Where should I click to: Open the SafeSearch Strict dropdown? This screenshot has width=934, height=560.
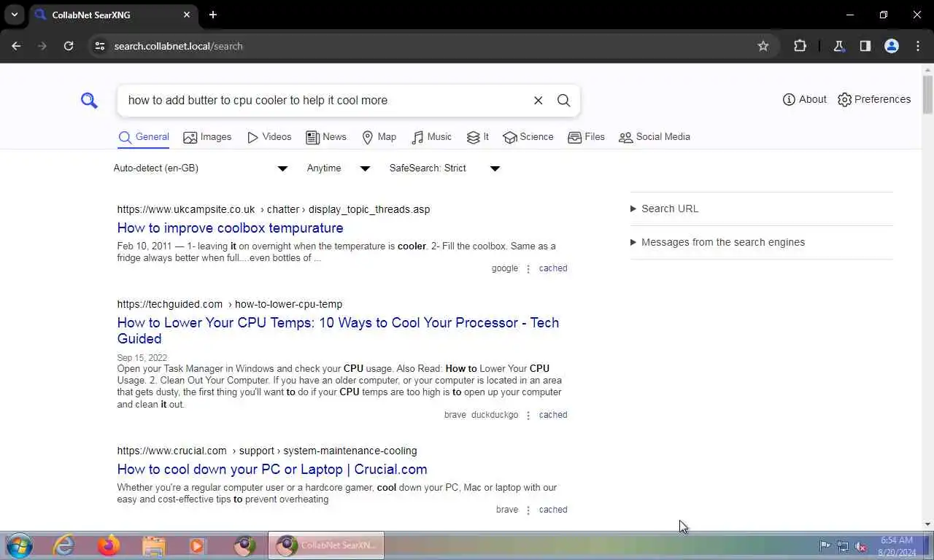click(x=444, y=168)
